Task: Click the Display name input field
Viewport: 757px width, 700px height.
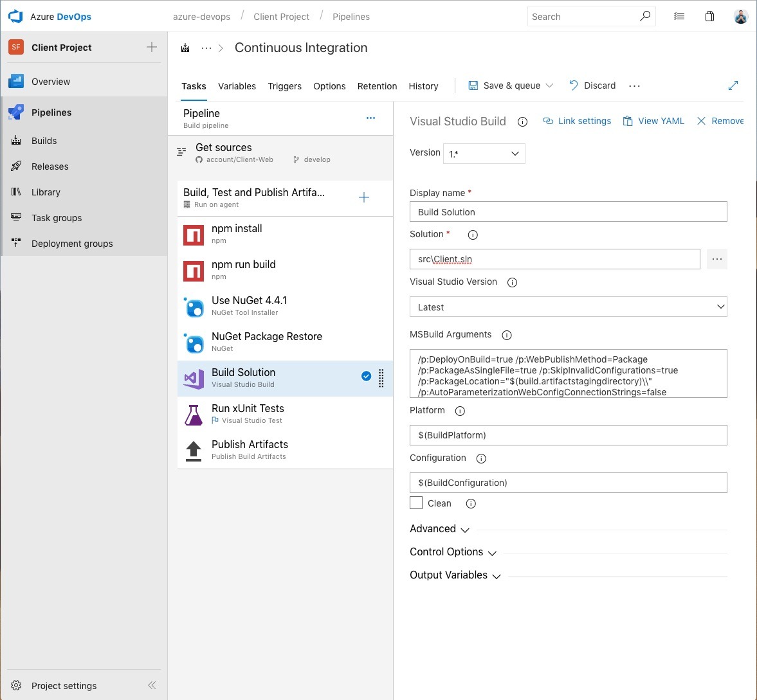Action: (x=568, y=212)
